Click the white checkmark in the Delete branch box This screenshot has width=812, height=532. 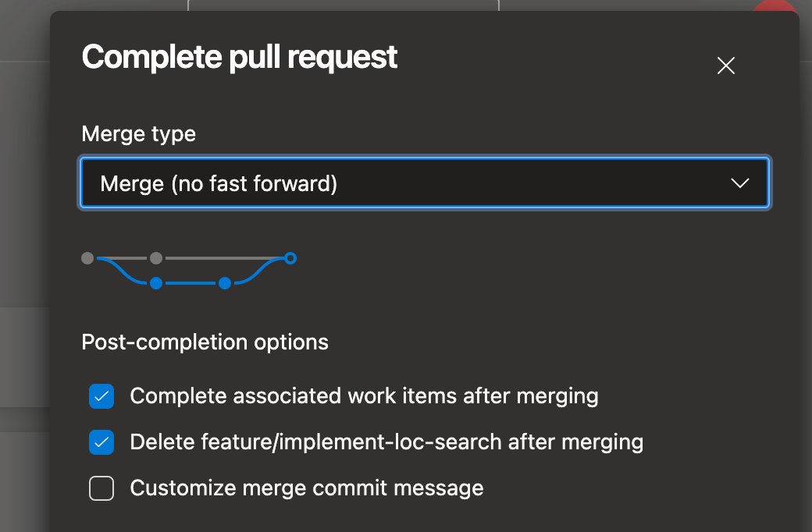click(101, 442)
